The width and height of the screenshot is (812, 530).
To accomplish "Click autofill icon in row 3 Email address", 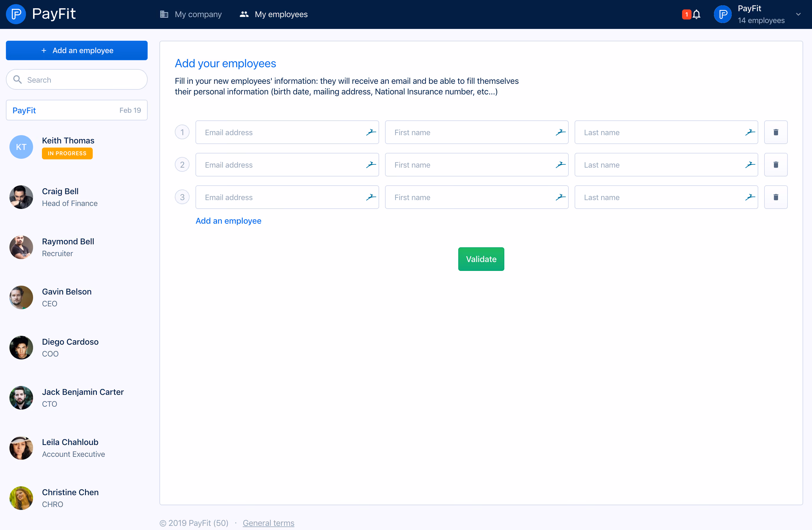I will point(371,197).
